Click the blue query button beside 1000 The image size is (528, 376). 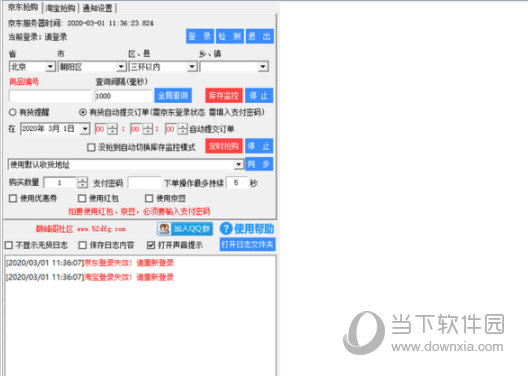(x=173, y=96)
